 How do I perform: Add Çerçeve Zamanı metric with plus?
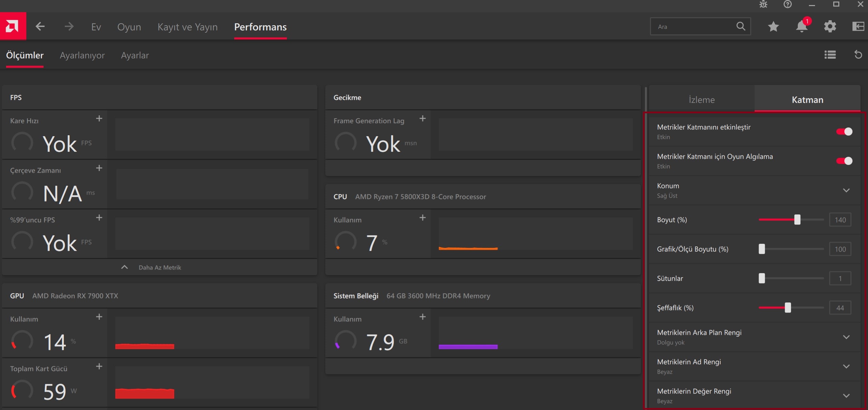pyautogui.click(x=99, y=168)
